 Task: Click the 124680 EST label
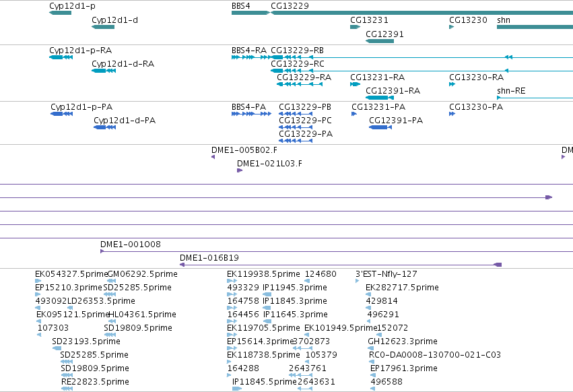pos(321,274)
